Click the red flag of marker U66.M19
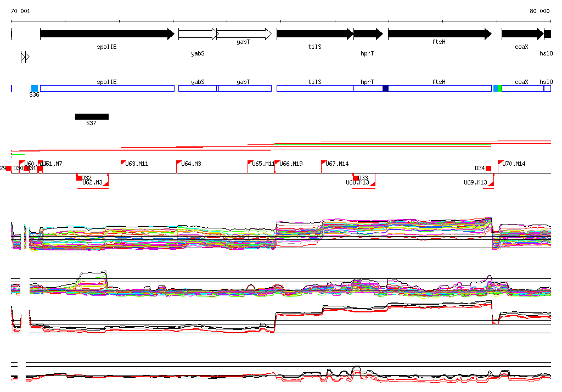Screen dimensions: 562x392 coord(277,163)
